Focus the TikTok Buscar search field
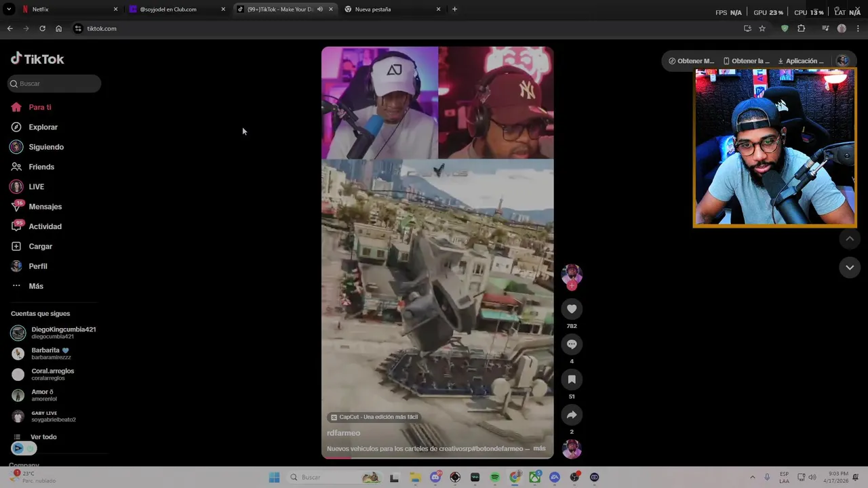868x488 pixels. [54, 83]
